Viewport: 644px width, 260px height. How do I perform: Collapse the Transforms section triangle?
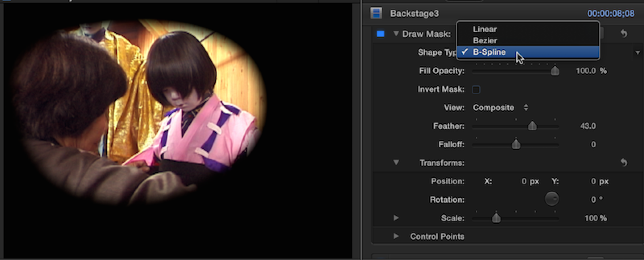[x=396, y=163]
